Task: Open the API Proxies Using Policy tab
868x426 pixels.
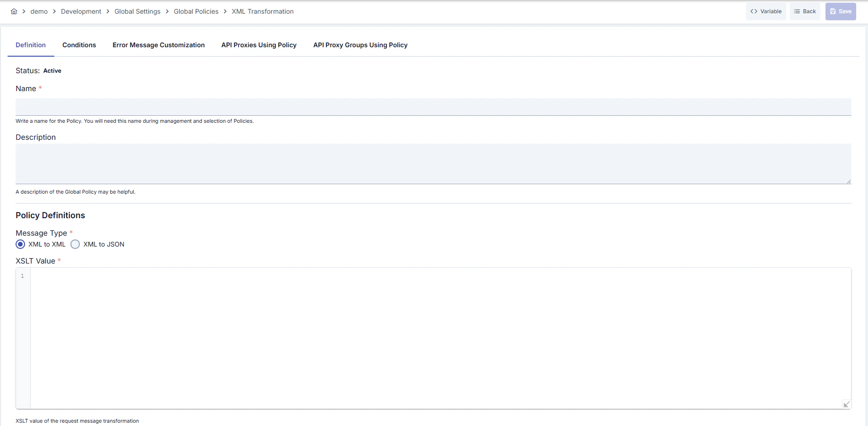Action: click(x=258, y=45)
